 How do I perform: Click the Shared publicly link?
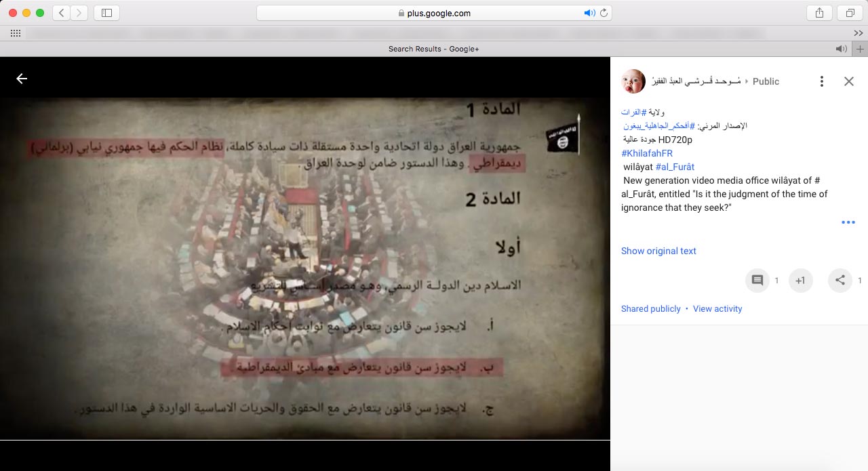point(650,308)
